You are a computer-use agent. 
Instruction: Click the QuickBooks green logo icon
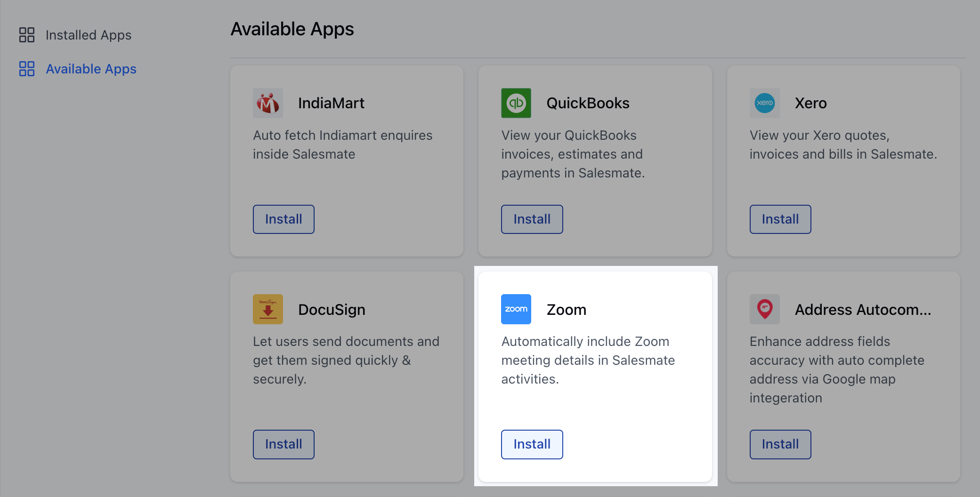(x=516, y=103)
